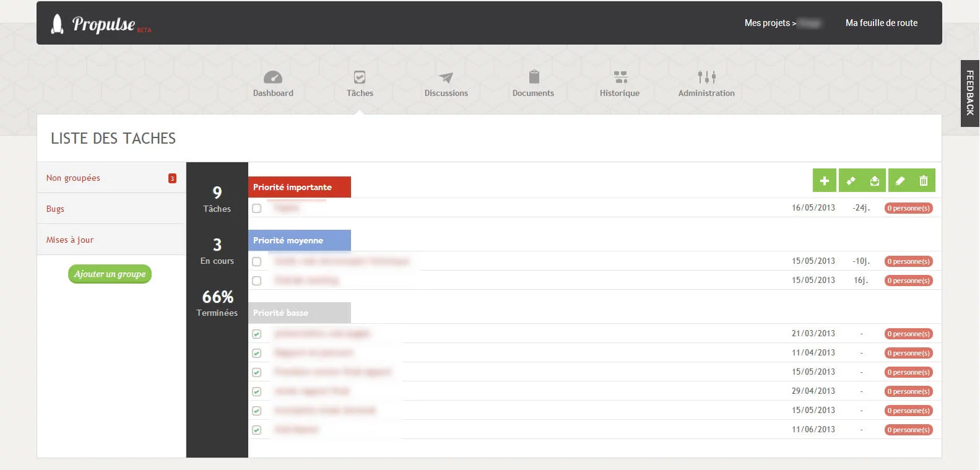Click the 9 Tâches counter
980x470 pixels.
tap(217, 199)
